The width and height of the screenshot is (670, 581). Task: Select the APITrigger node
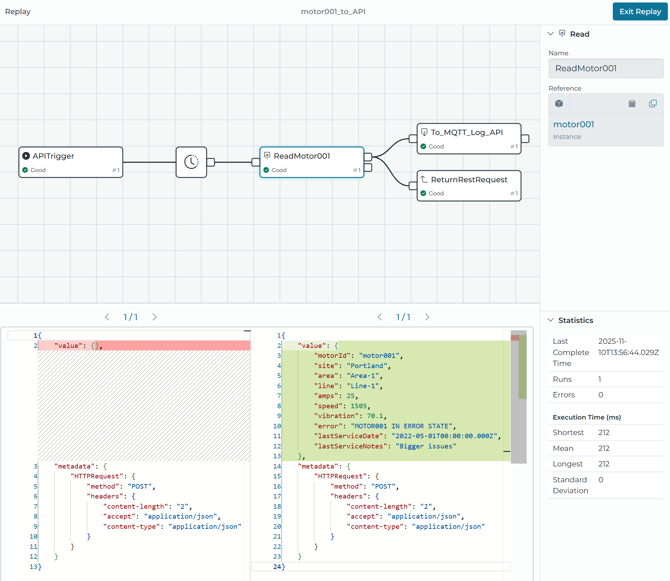coord(71,162)
